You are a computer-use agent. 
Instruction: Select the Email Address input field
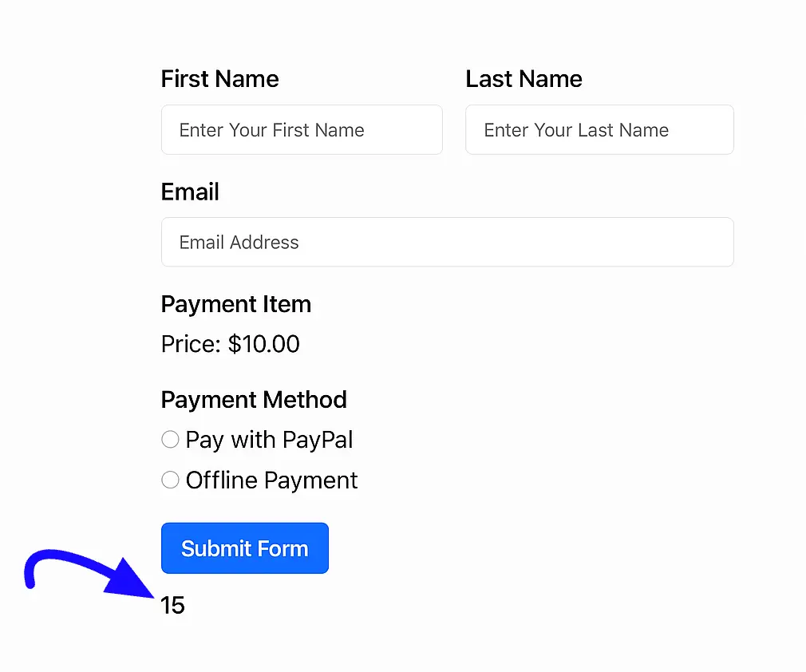click(447, 242)
